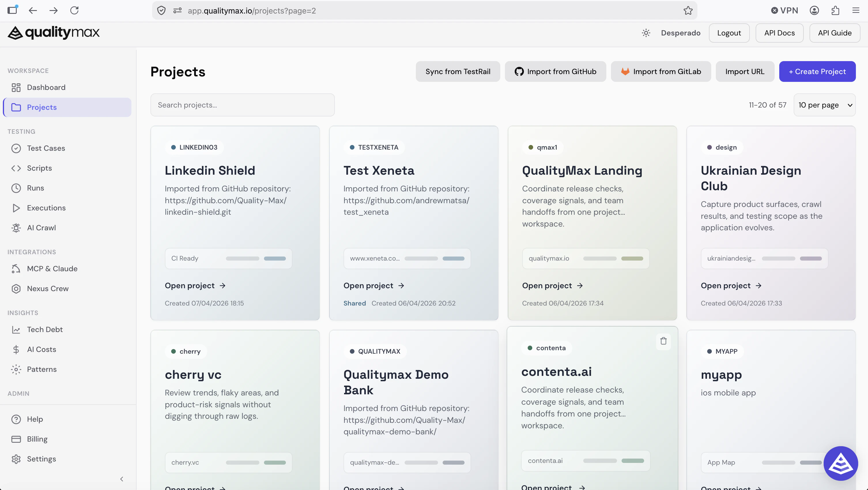Click the design project tag
The width and height of the screenshot is (868, 490).
[x=722, y=147]
